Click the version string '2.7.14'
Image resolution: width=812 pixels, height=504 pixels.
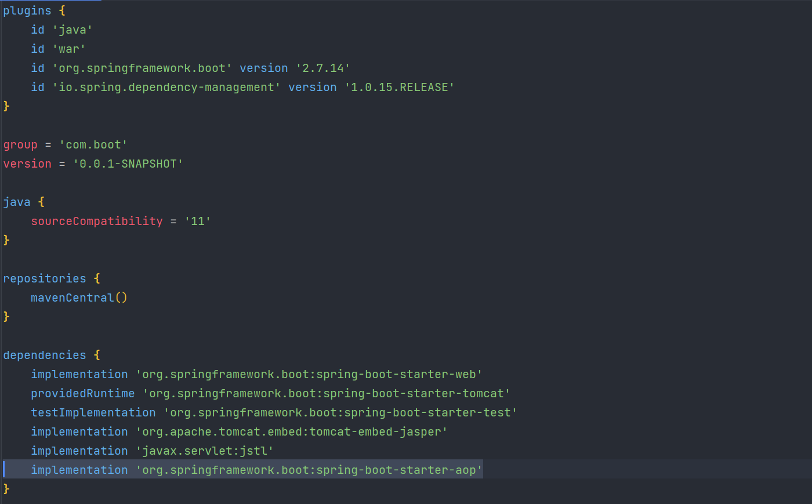(323, 68)
